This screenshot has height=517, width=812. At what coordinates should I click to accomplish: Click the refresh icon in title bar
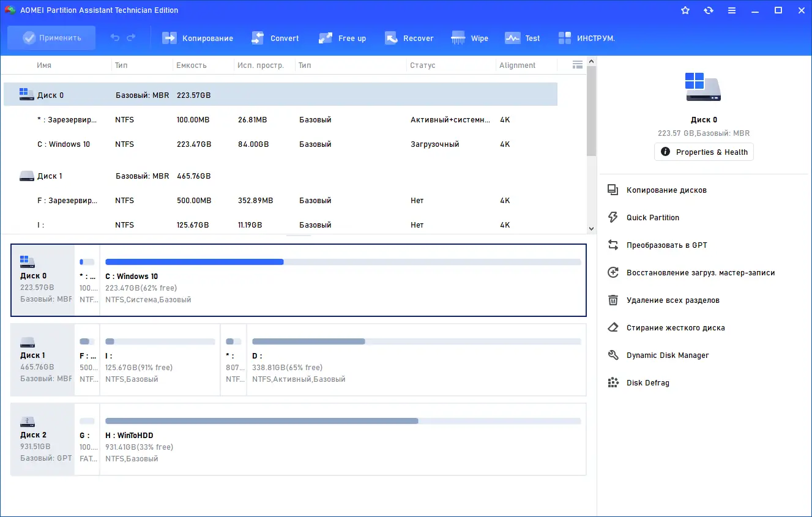pyautogui.click(x=709, y=10)
